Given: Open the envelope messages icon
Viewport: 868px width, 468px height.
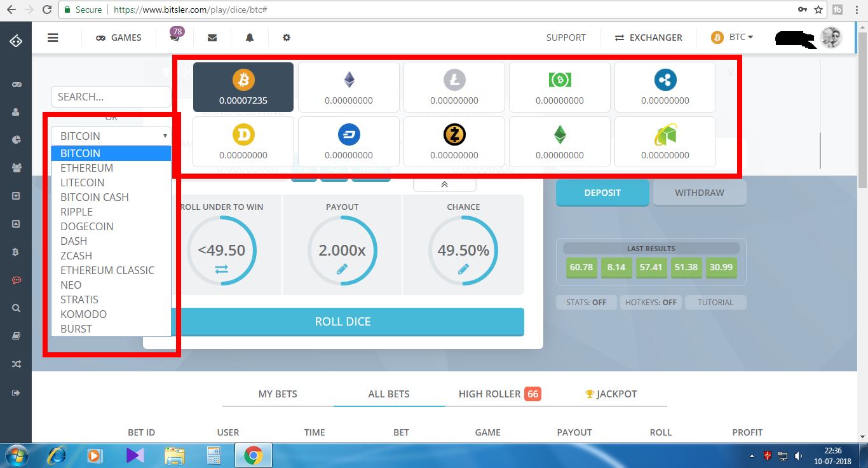Looking at the screenshot, I should (x=212, y=38).
